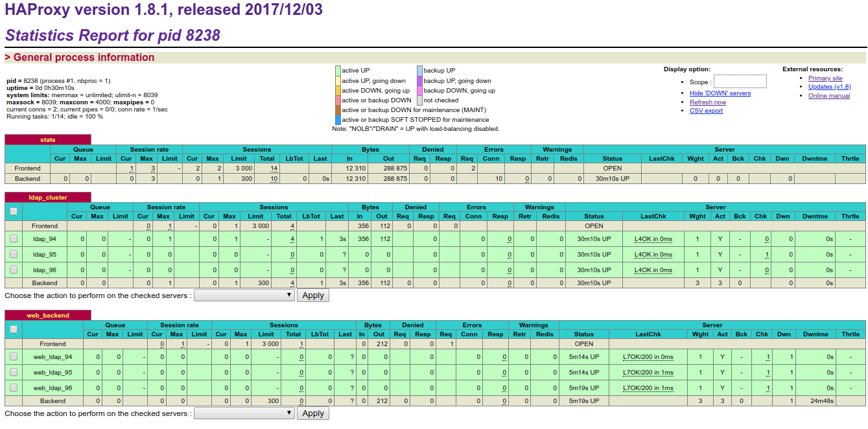Check the ldap_94 server checkbox

click(14, 239)
